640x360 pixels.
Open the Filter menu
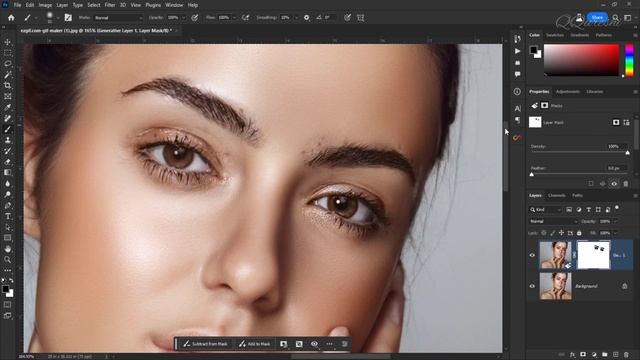point(110,5)
